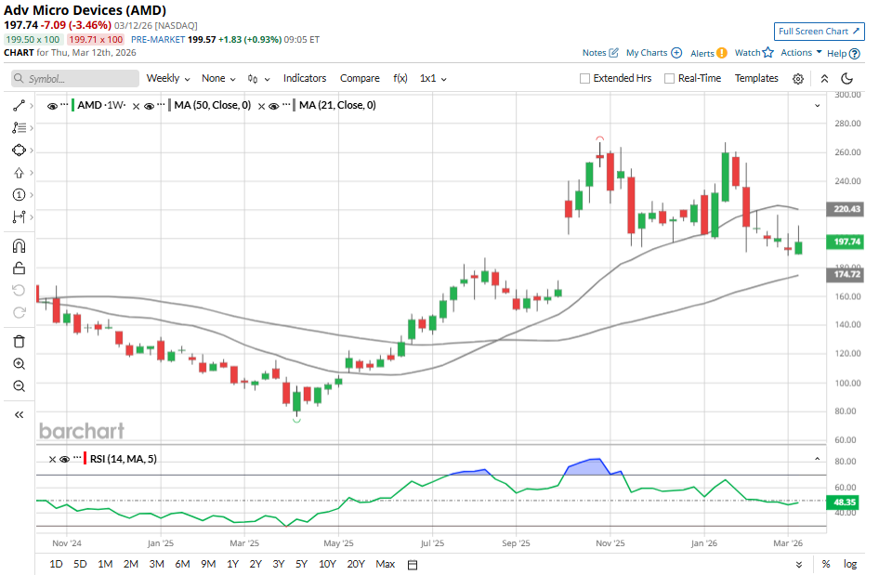Click the Full Screen Chart button
Image resolution: width=879 pixels, height=588 pixels.
pos(819,32)
